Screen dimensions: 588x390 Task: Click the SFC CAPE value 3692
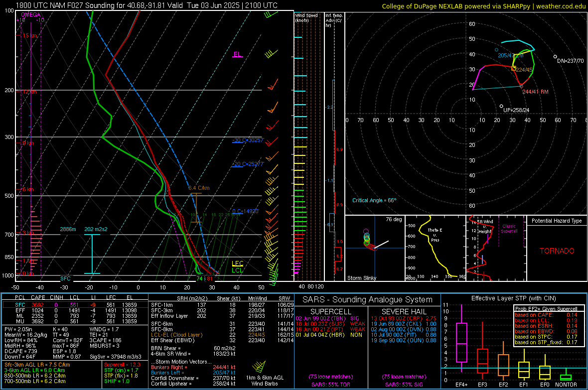click(x=37, y=305)
